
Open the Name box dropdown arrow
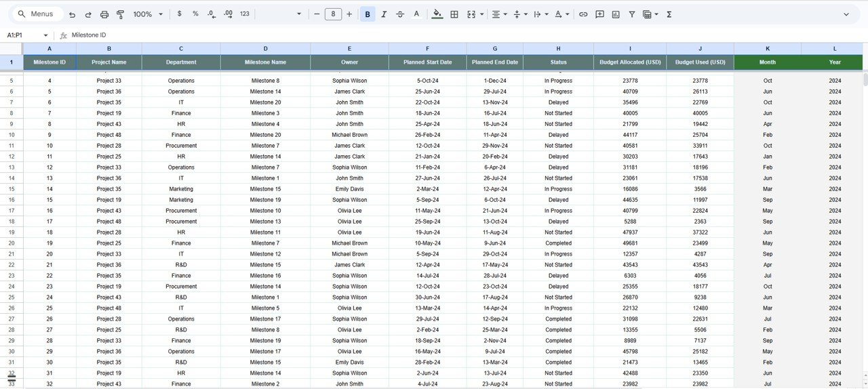pyautogui.click(x=45, y=35)
